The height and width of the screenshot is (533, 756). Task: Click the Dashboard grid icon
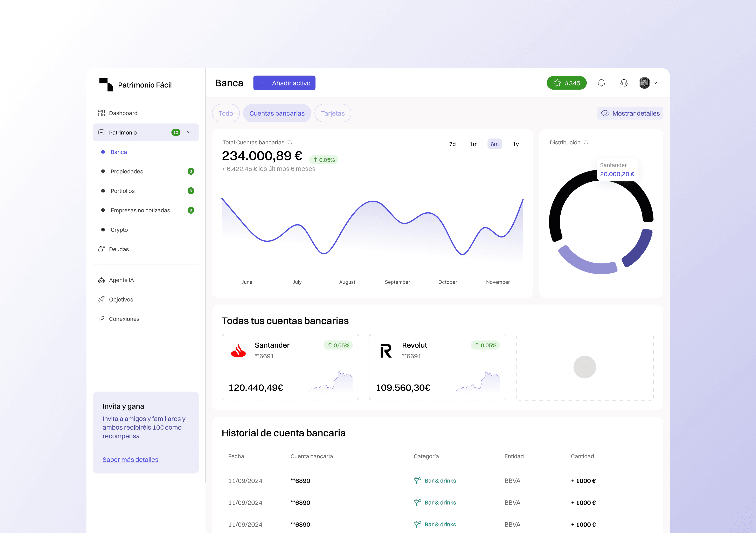pos(101,113)
